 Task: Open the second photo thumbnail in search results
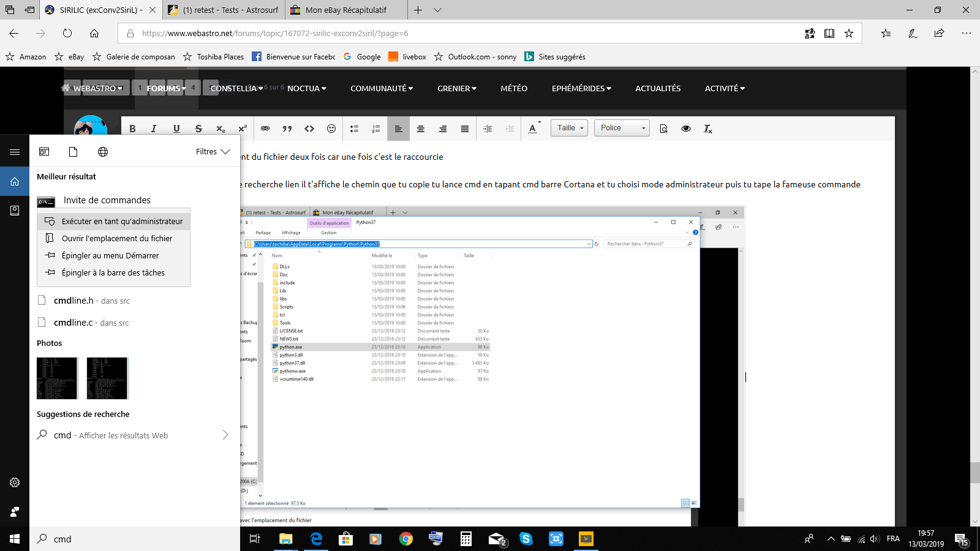(x=107, y=378)
